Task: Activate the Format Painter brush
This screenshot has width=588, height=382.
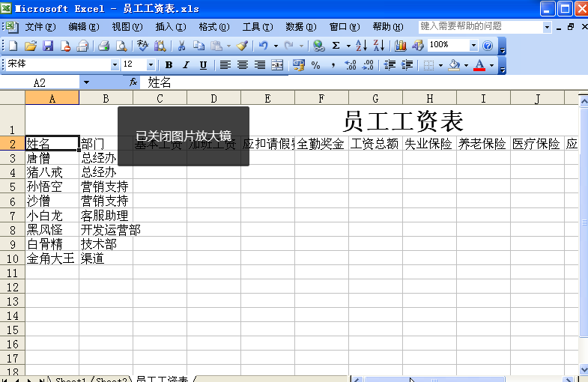Action: tap(242, 46)
